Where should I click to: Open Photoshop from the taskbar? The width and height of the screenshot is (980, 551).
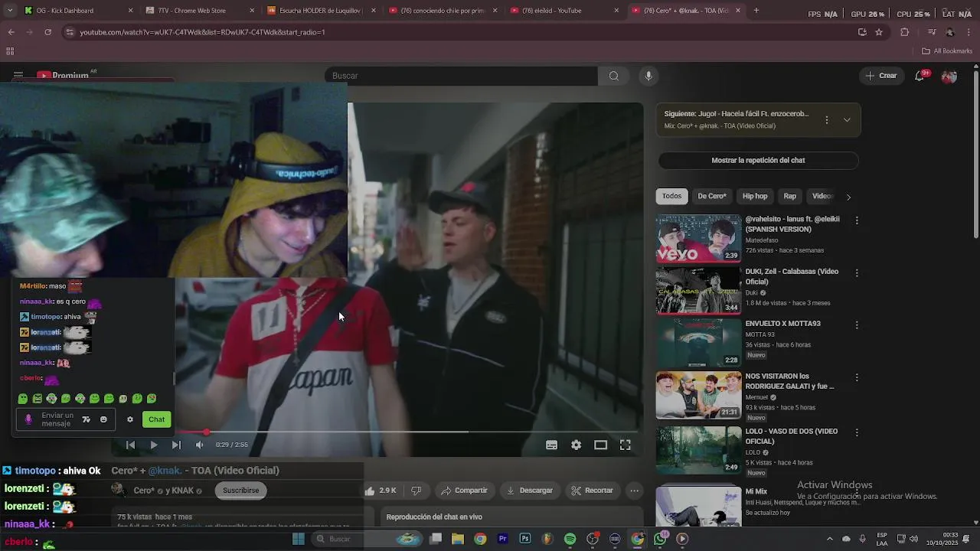pos(524,539)
